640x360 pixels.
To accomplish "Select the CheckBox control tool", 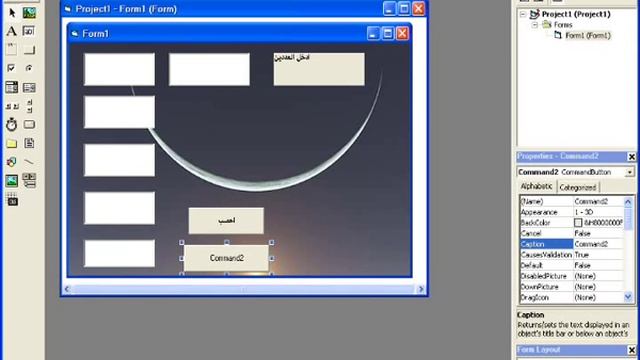I will 12,68.
